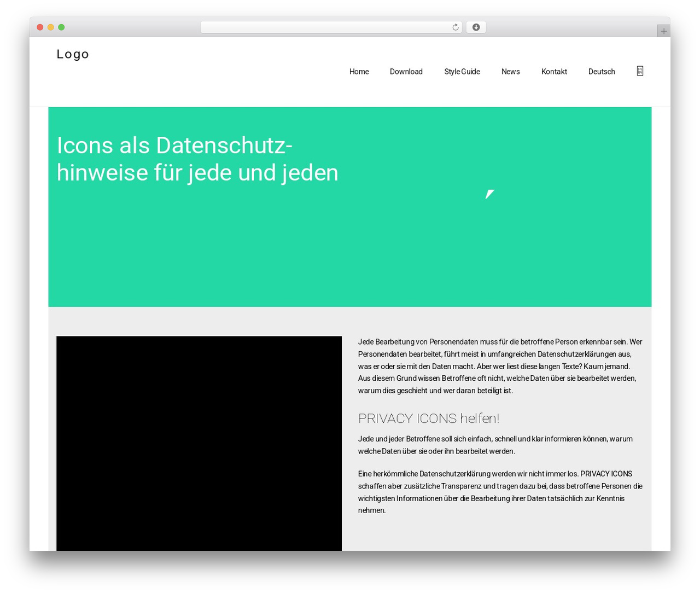This screenshot has height=593, width=700.
Task: Click the paragraph starting "Eine herkömmliche Datenschutzerklärung"
Action: tap(500, 492)
